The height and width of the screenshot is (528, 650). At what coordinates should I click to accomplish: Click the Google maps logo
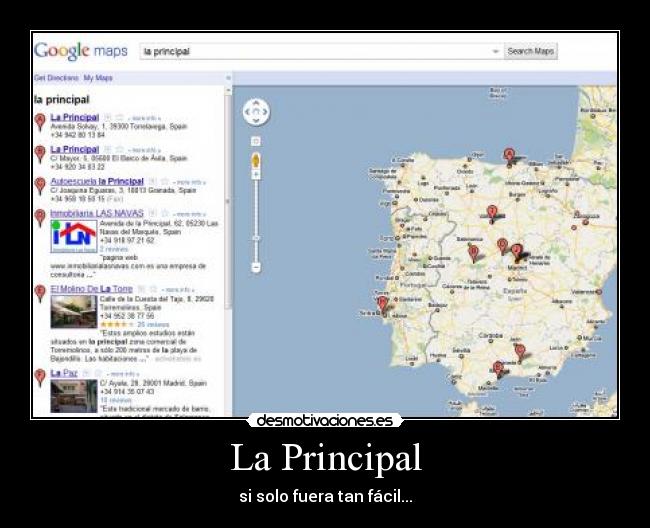point(81,51)
